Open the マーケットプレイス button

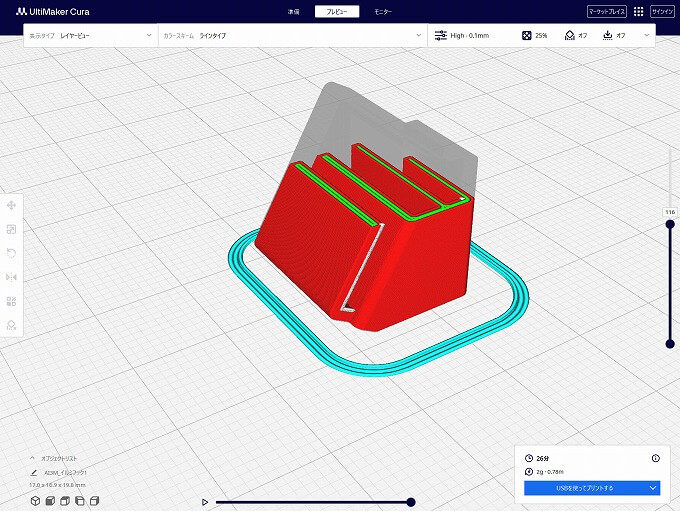(606, 11)
